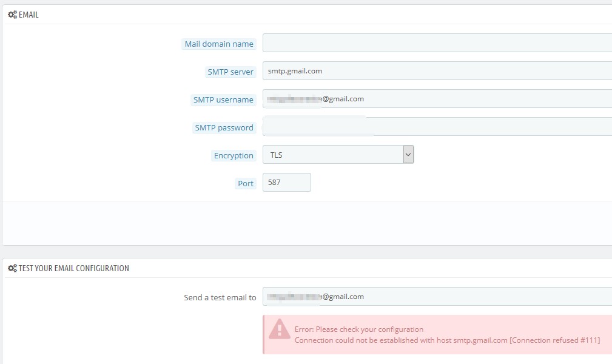The width and height of the screenshot is (612, 364).
Task: Click the Port label
Action: click(246, 184)
